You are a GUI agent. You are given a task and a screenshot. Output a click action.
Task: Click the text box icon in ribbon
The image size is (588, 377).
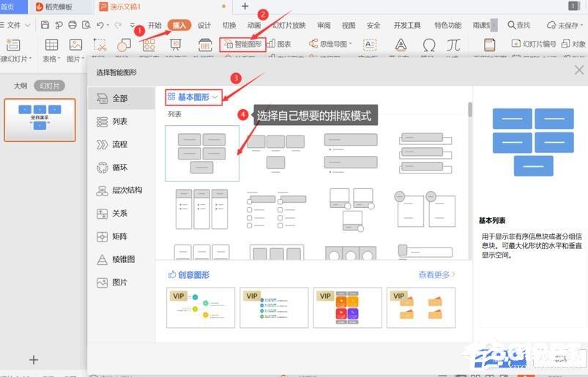(x=370, y=45)
